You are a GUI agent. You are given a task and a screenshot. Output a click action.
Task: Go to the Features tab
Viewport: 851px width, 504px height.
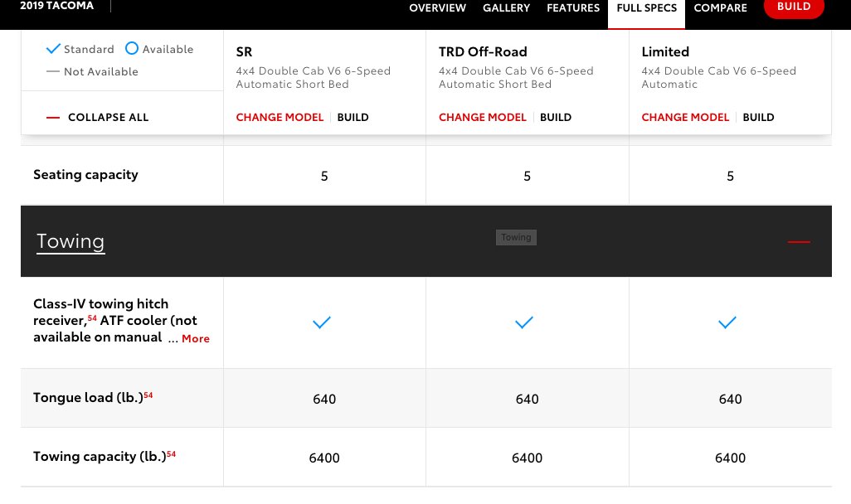pos(573,8)
